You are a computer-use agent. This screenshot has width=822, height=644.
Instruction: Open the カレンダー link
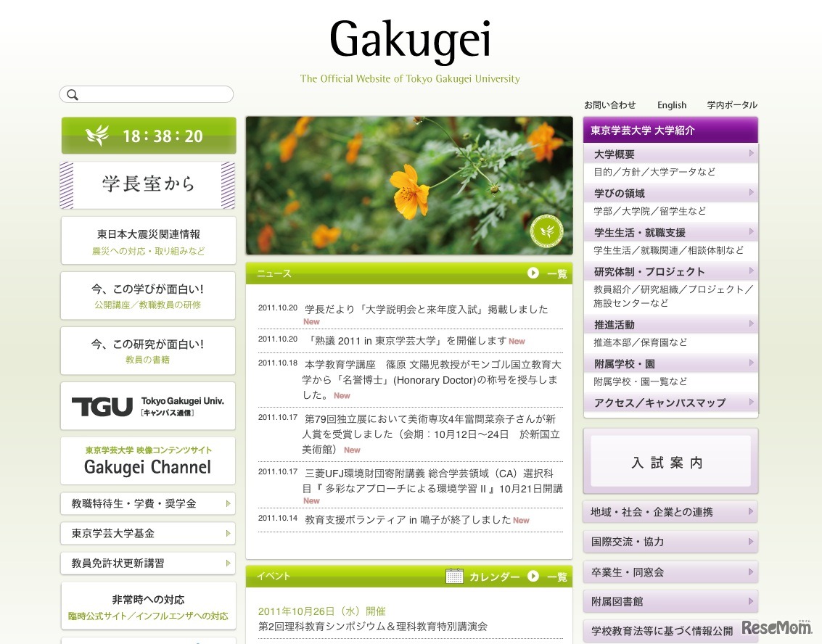494,577
